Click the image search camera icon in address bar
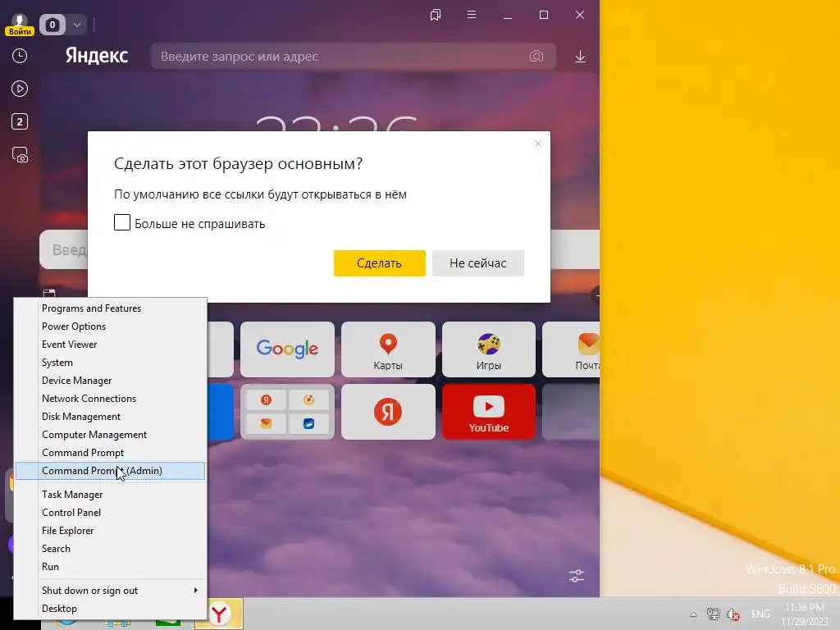 point(536,57)
